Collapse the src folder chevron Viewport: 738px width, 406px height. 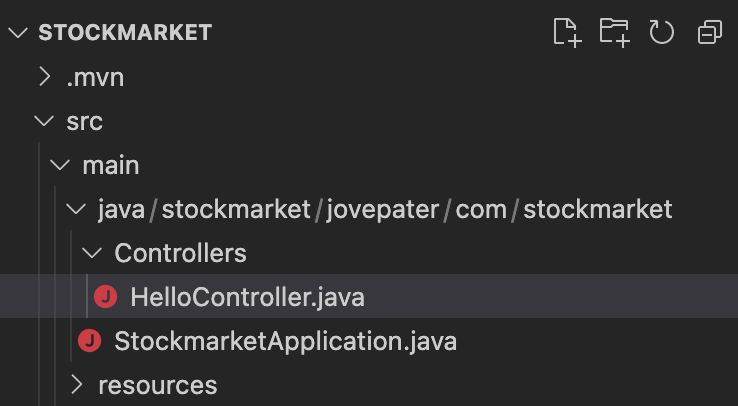click(x=44, y=121)
